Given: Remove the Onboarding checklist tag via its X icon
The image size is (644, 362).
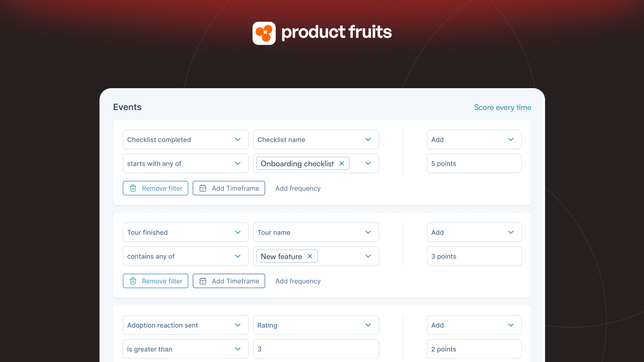Looking at the screenshot, I should (342, 163).
